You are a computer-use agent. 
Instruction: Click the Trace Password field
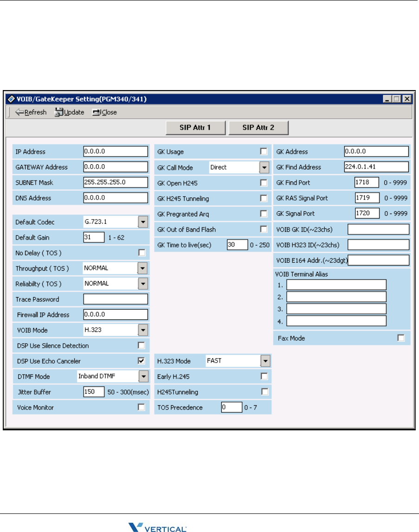[116, 299]
